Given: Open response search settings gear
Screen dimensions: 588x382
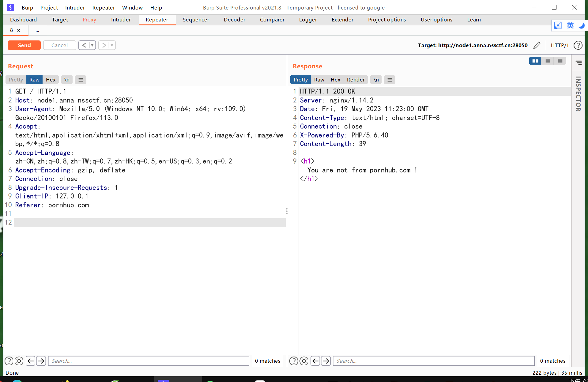Looking at the screenshot, I should (x=304, y=361).
